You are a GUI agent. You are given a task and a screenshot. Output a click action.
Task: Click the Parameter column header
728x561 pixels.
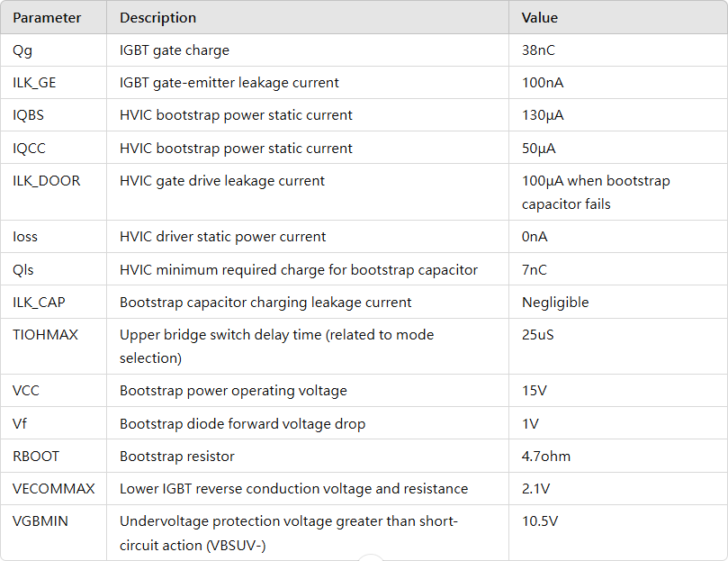[x=47, y=18]
